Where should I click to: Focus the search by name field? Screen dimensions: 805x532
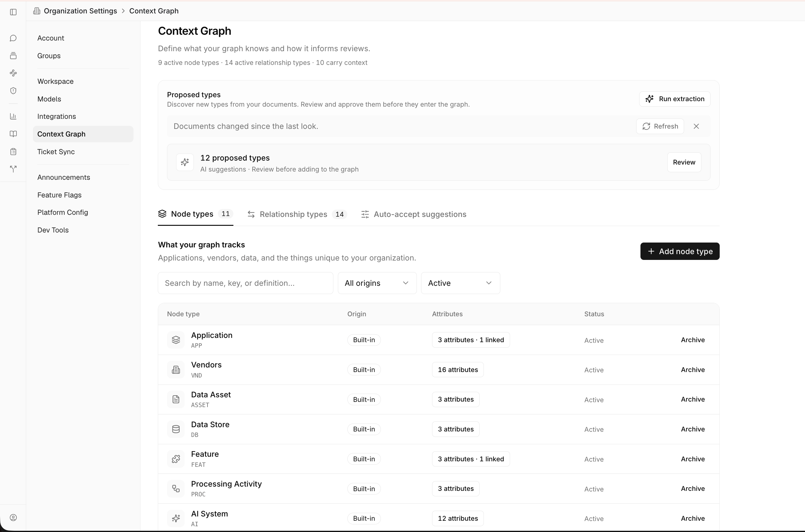pos(246,283)
